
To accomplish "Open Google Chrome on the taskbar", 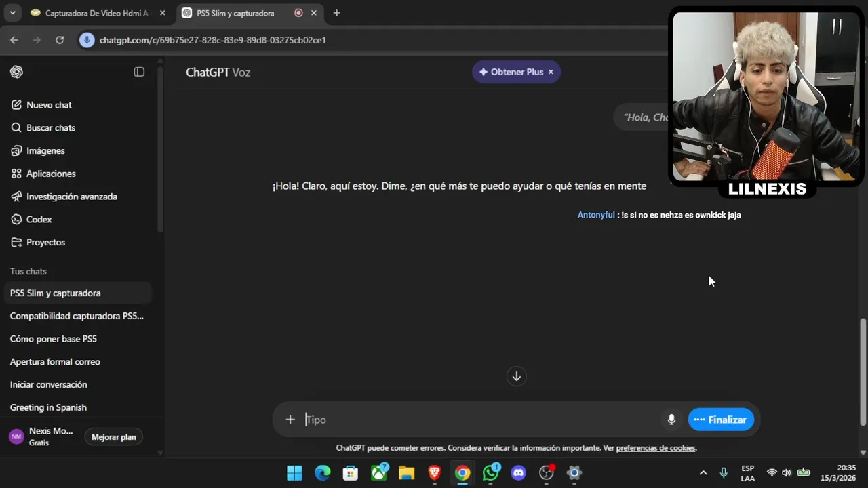I will point(462,473).
